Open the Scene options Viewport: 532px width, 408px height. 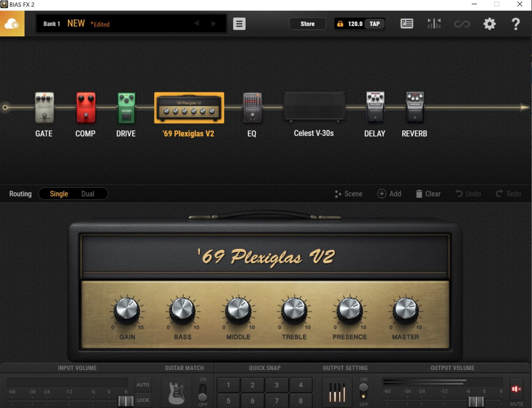tap(349, 194)
